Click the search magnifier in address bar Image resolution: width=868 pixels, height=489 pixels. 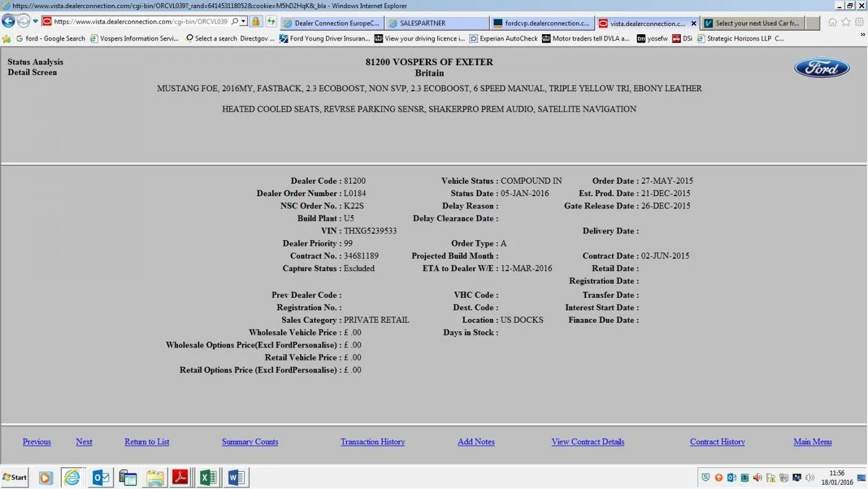click(x=235, y=21)
